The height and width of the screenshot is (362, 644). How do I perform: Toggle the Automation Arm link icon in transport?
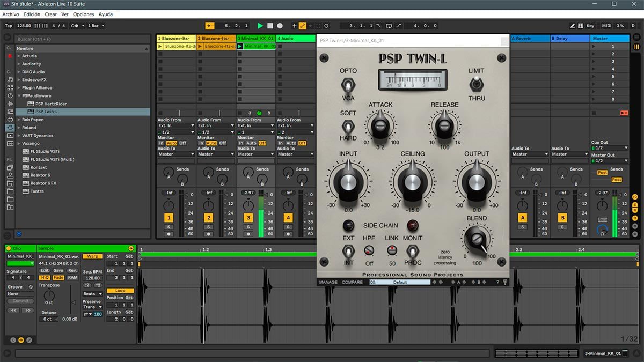point(302,26)
